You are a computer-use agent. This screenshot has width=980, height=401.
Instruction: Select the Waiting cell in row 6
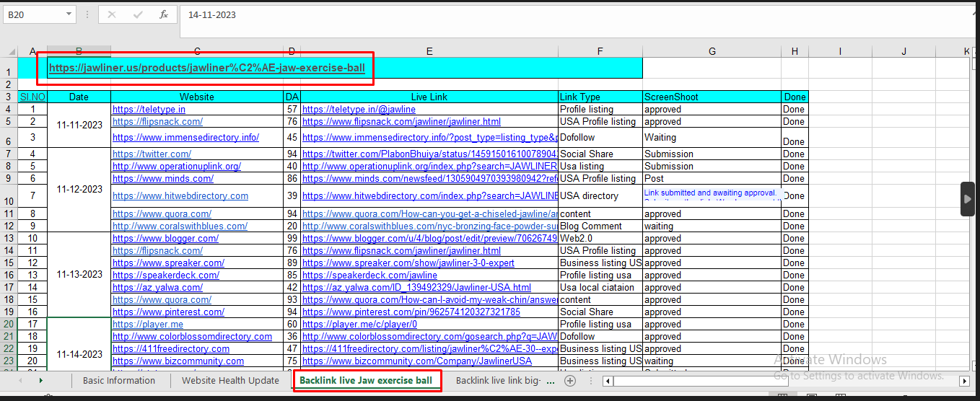coord(712,137)
